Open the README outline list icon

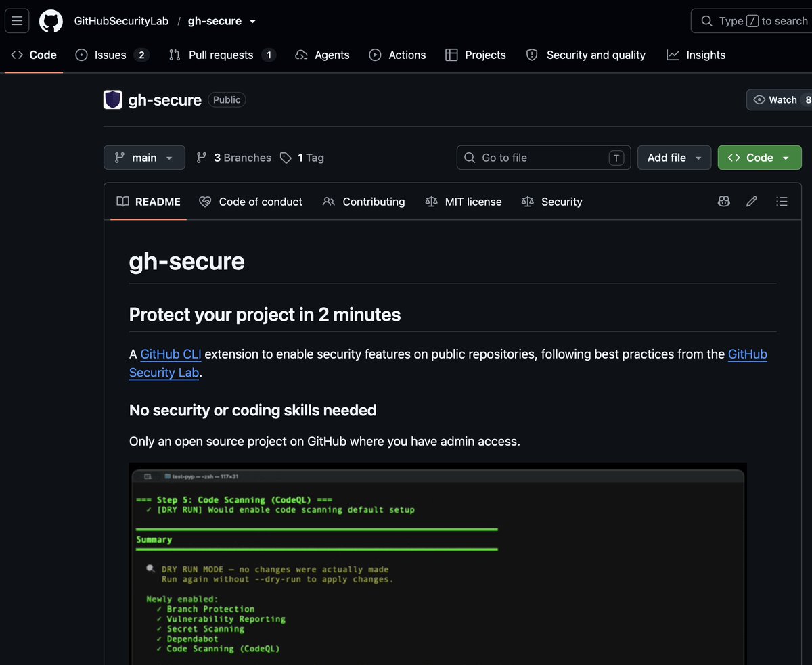(x=782, y=202)
